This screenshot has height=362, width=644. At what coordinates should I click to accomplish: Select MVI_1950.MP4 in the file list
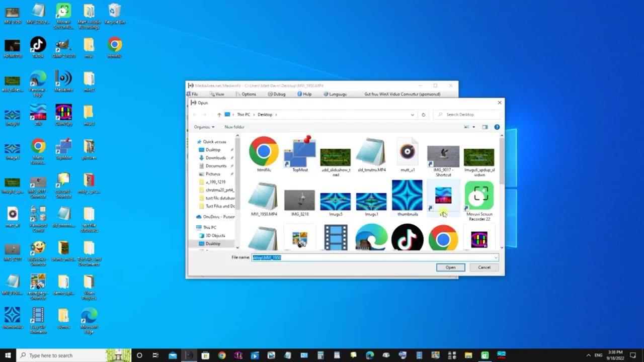pyautogui.click(x=264, y=200)
